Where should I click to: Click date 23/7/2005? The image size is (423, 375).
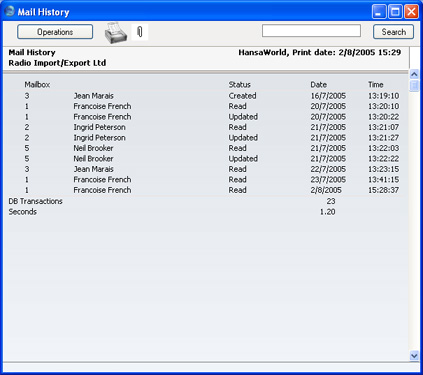(x=328, y=180)
